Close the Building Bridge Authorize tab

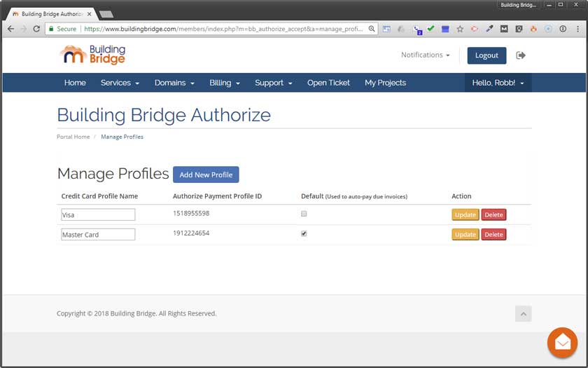point(90,14)
